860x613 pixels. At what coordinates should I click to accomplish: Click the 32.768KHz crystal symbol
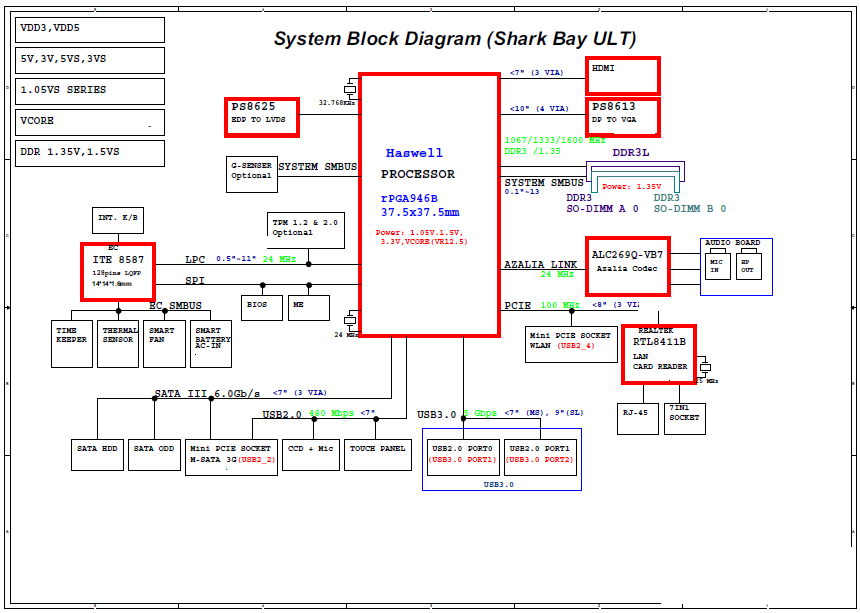coord(349,89)
